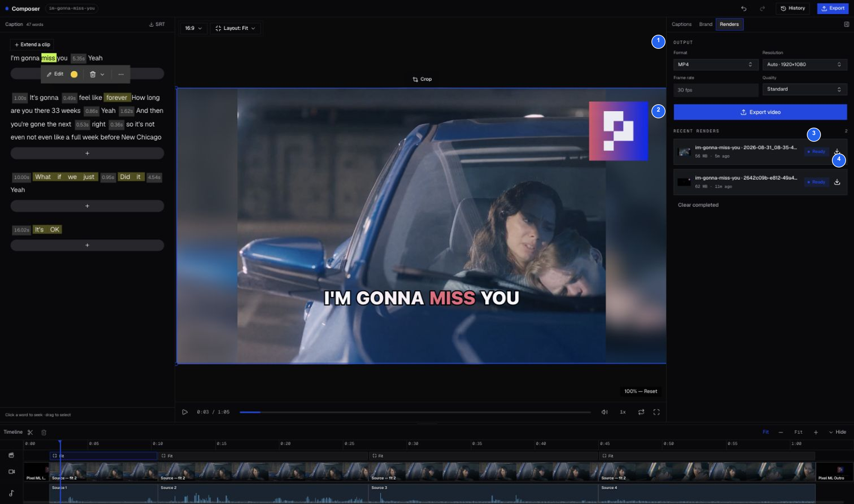Enter fullscreen preview
Screen dimensions: 854x504
pos(656,412)
